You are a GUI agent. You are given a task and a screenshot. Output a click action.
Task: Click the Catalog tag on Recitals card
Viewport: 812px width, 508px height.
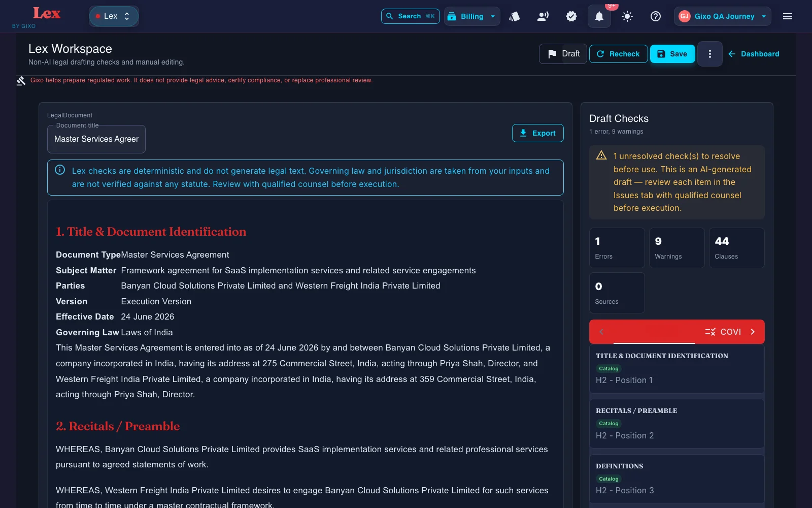(x=608, y=423)
